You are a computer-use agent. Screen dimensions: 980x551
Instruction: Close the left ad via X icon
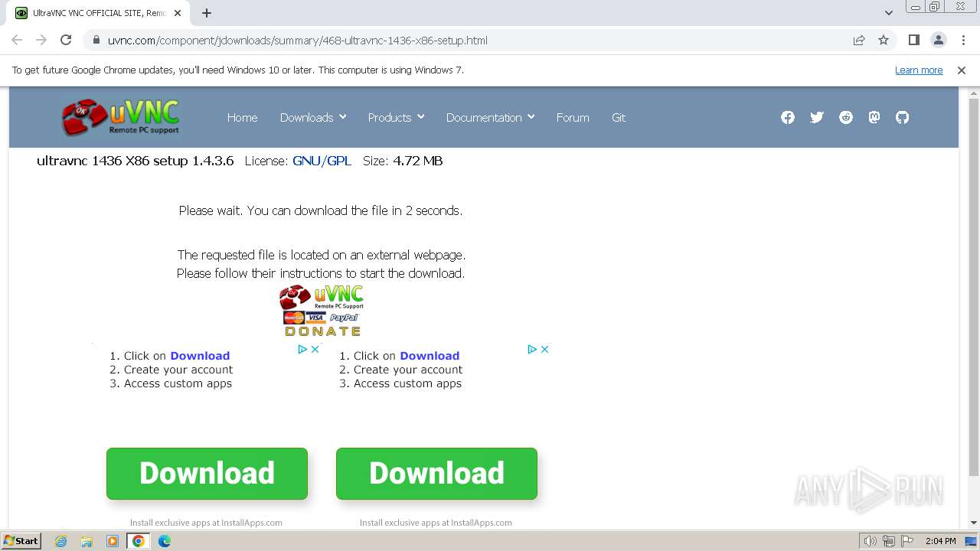(315, 349)
